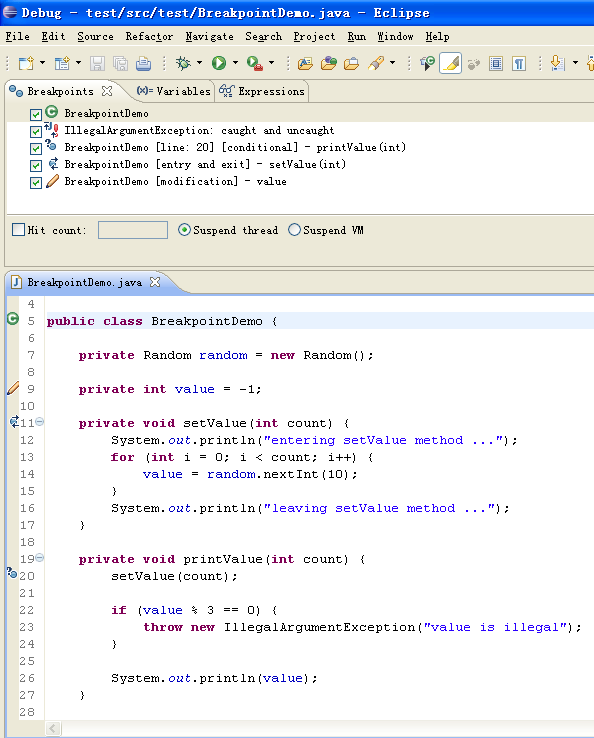Uncheck the IllegalArgumentException breakpoint checkbox
Image resolution: width=594 pixels, height=738 pixels.
click(x=36, y=131)
